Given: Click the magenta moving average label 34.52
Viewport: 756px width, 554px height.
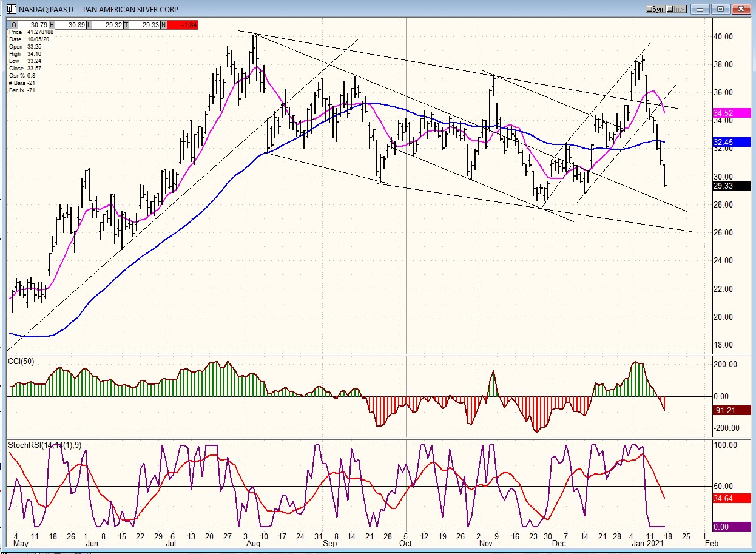Looking at the screenshot, I should click(x=731, y=113).
